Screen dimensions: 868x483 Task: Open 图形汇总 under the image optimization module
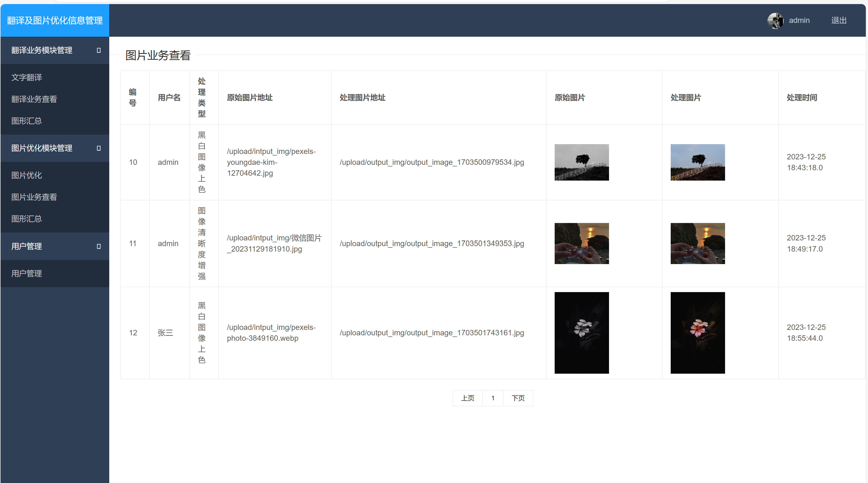click(27, 219)
